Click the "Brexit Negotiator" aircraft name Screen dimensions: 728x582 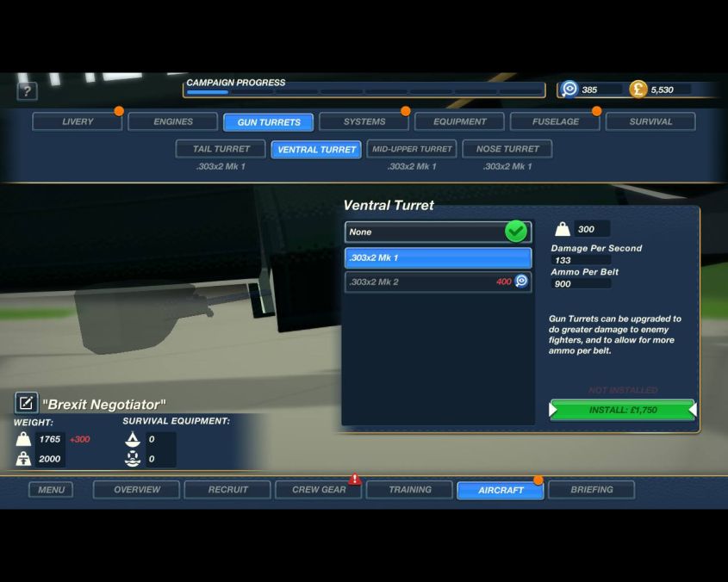click(x=104, y=405)
